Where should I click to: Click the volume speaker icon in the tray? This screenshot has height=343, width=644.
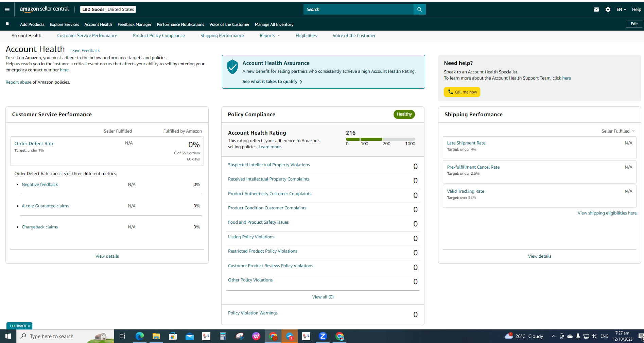pos(594,336)
